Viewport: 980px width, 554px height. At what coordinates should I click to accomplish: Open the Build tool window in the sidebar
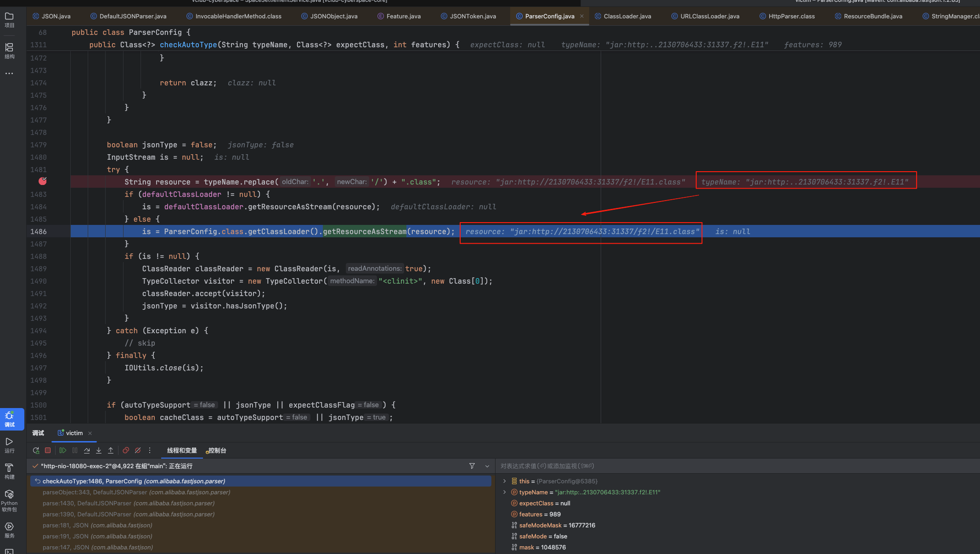point(9,471)
